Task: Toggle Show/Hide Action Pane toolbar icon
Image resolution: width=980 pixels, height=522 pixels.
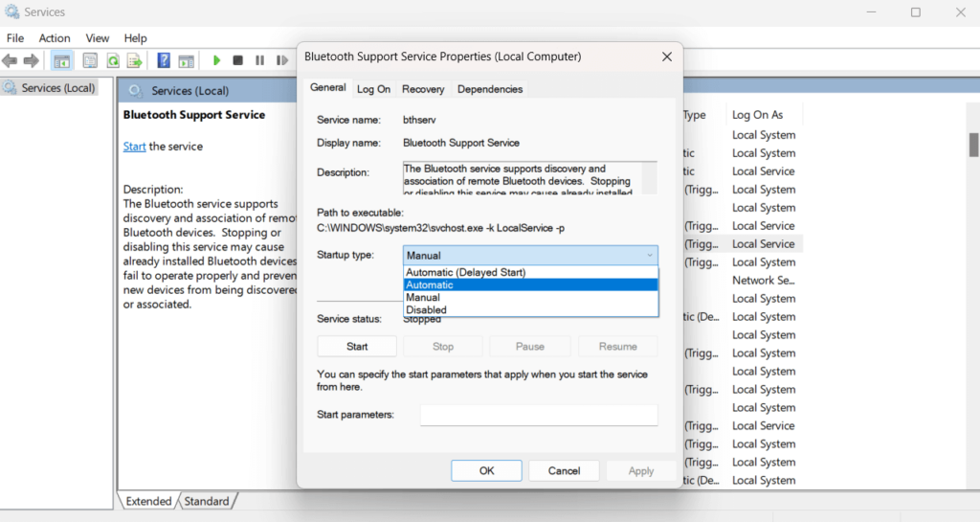Action: [x=187, y=60]
